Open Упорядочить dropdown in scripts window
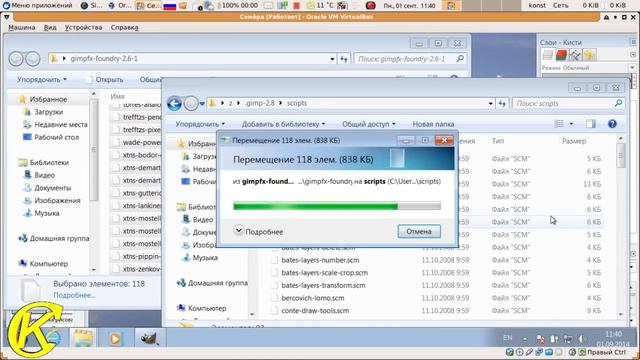The image size is (640, 360). point(200,124)
